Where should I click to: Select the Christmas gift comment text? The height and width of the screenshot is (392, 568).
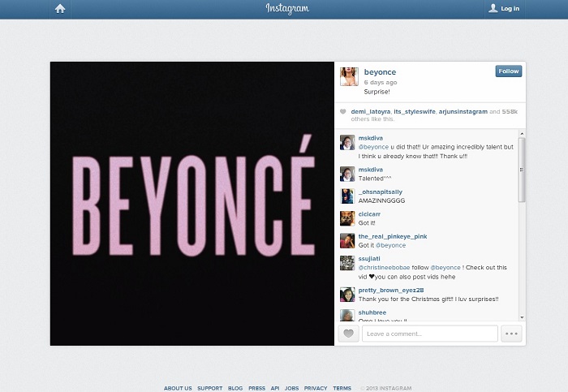tap(428, 299)
